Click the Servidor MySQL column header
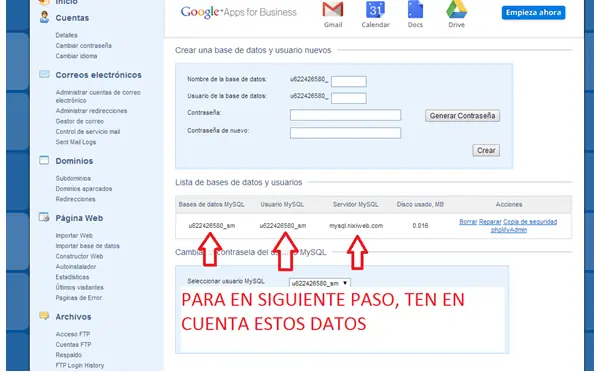The height and width of the screenshot is (373, 594). tap(355, 204)
